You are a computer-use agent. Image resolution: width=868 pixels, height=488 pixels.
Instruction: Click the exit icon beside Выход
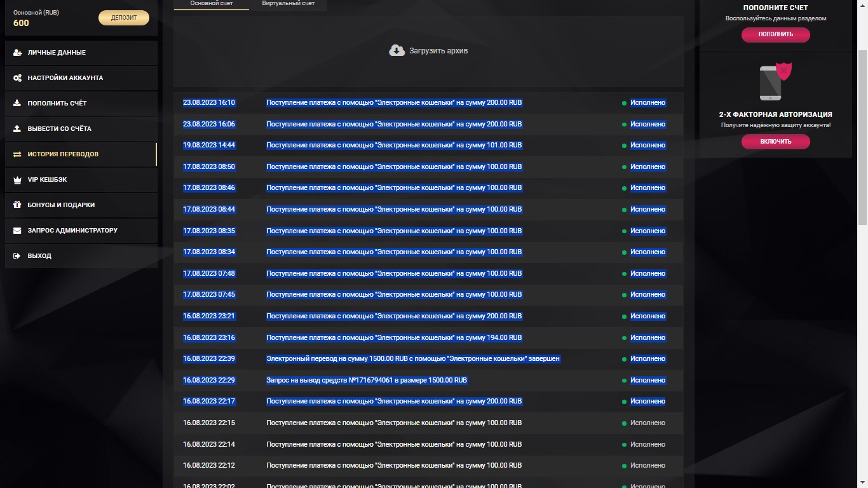[x=17, y=256]
